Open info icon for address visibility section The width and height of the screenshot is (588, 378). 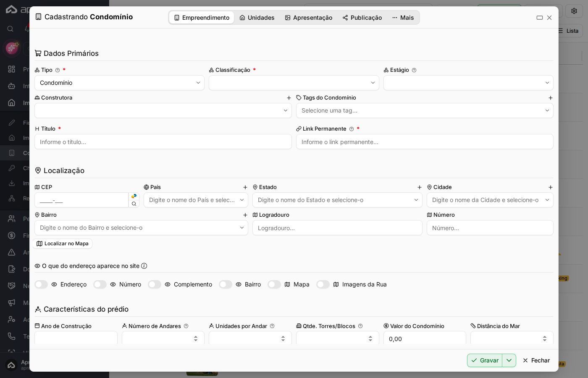coord(144,266)
